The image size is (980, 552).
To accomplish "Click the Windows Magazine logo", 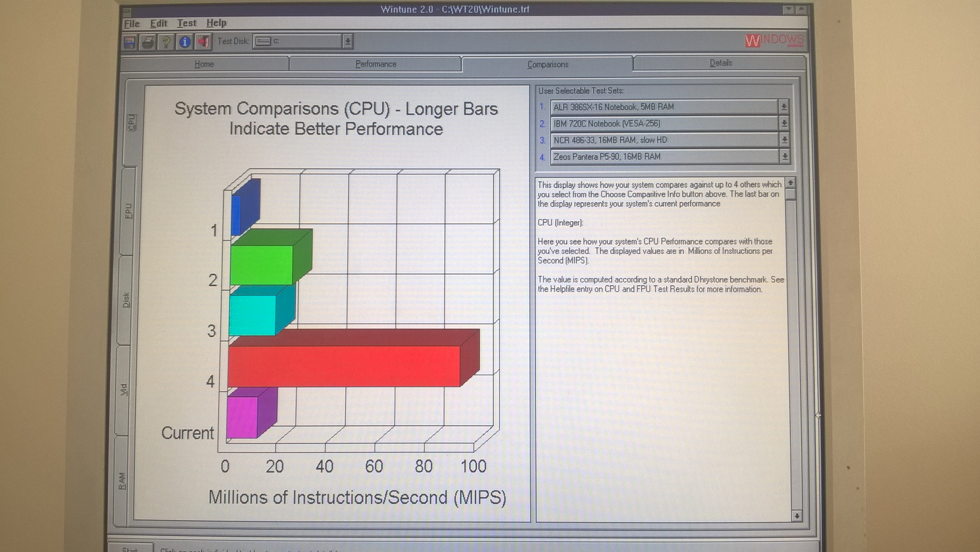I will tap(774, 40).
